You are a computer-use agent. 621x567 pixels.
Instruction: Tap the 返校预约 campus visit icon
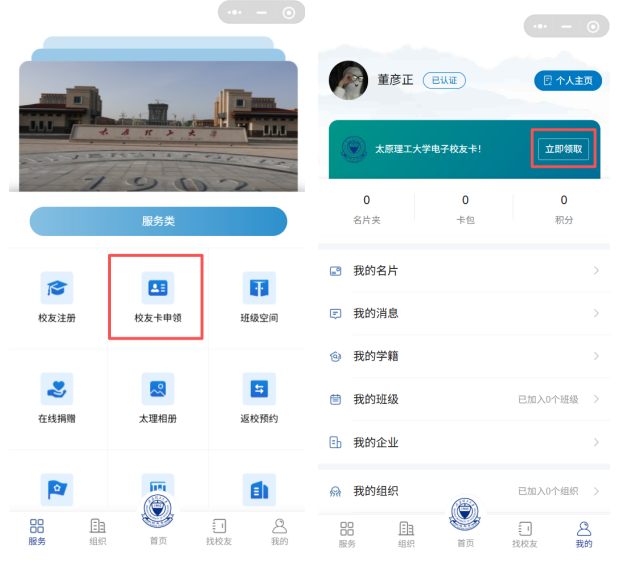[x=259, y=389]
